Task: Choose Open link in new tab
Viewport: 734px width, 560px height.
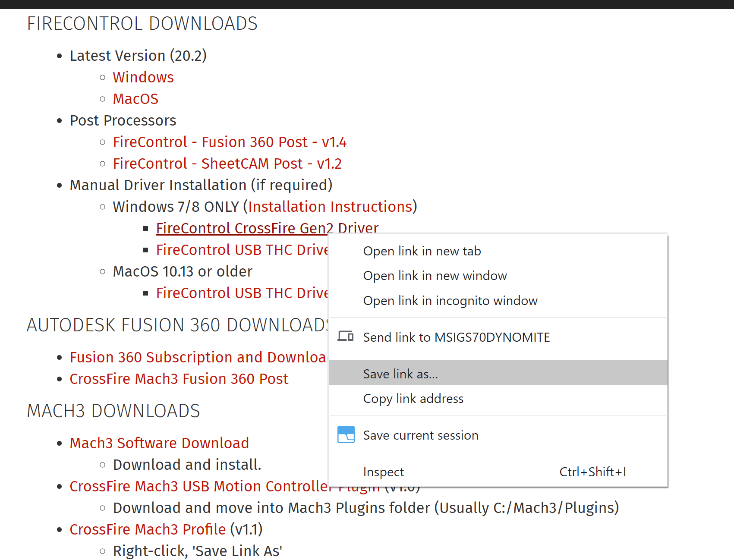Action: (x=498, y=251)
